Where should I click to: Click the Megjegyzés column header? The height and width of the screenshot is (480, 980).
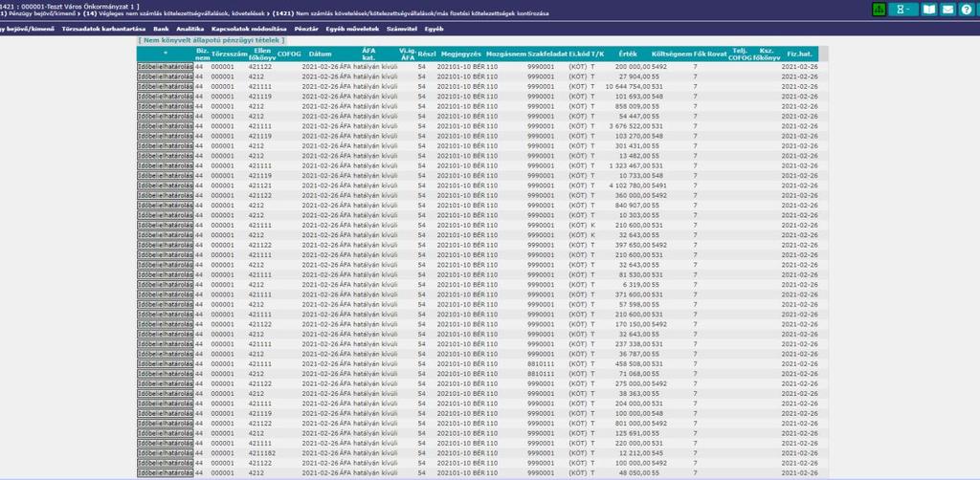click(x=460, y=54)
